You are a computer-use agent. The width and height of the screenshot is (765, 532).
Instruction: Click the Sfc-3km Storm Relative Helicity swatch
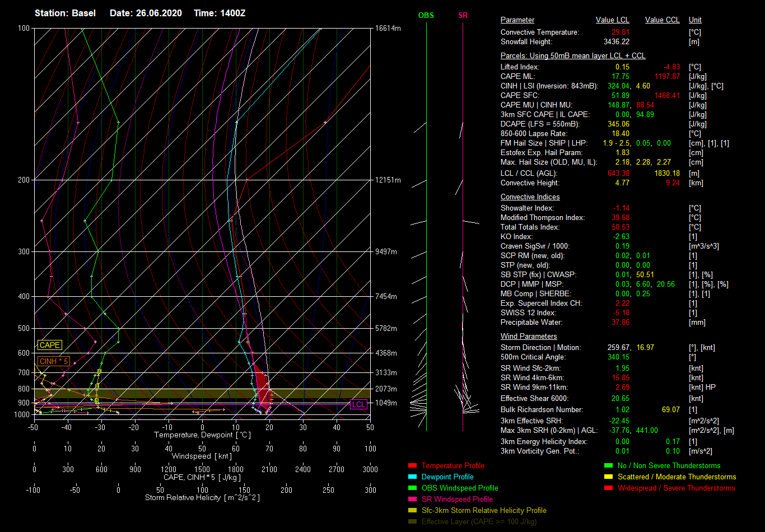coord(413,511)
